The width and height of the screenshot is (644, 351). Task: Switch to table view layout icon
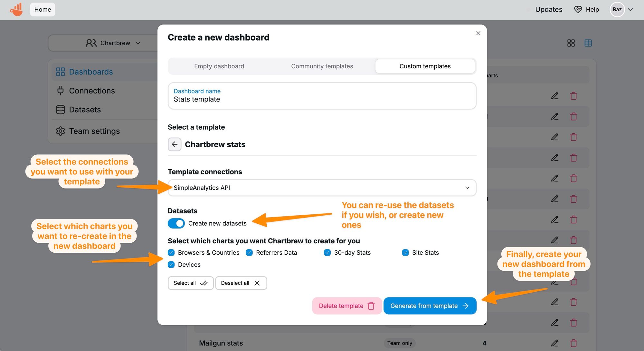tap(588, 43)
